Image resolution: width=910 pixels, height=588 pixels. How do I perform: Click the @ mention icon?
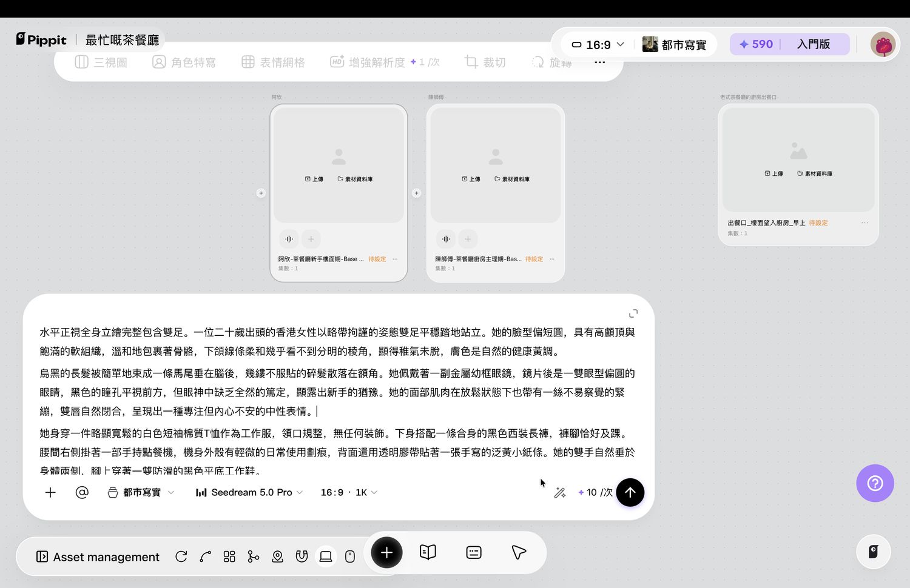pos(82,492)
